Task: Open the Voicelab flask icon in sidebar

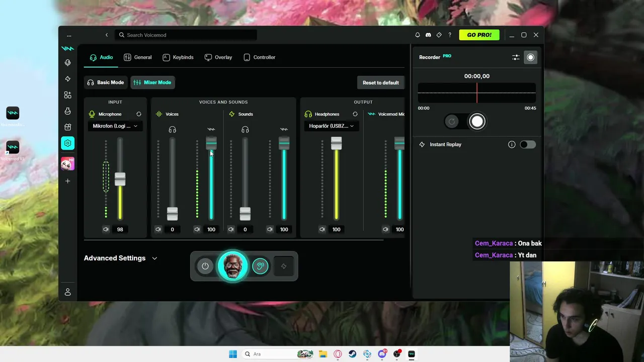Action: [x=67, y=111]
